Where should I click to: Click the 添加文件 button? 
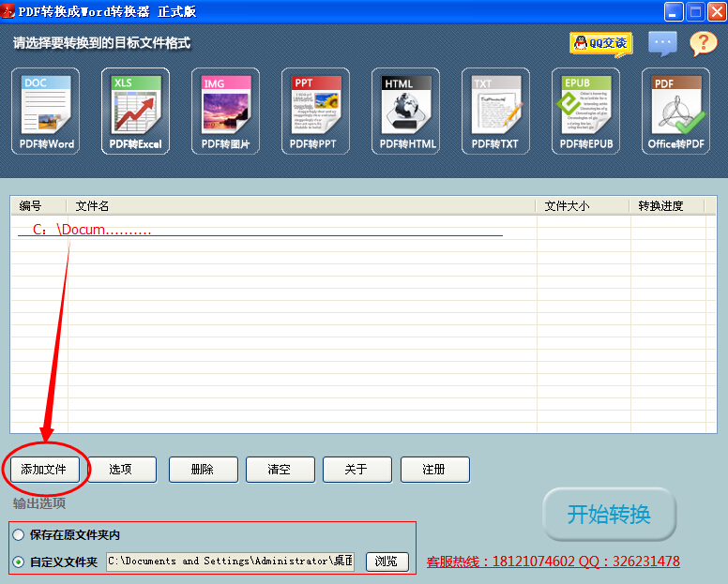(x=45, y=470)
